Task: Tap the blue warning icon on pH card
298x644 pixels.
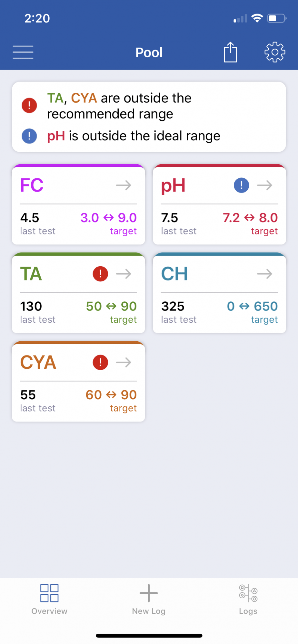Action: [x=241, y=185]
